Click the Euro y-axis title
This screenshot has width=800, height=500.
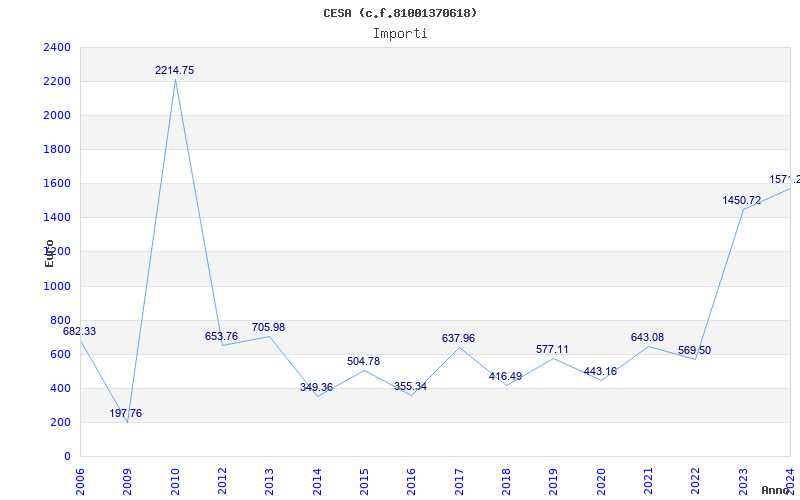click(49, 253)
